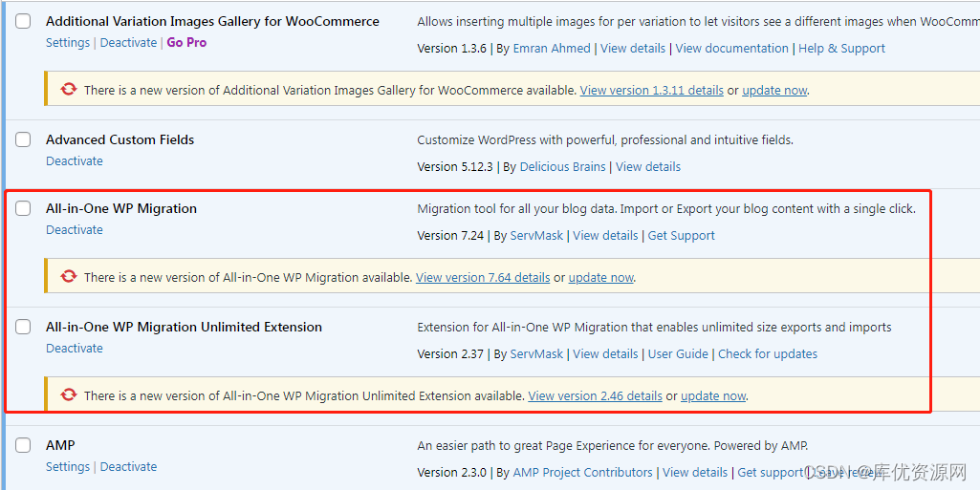Click update now for Unlimited Extension 2.46
This screenshot has height=490, width=980.
coord(713,395)
